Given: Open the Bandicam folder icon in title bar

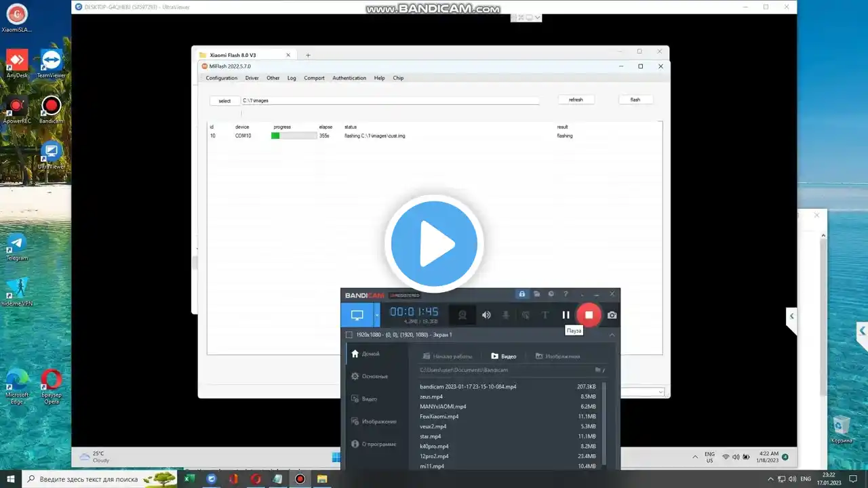Looking at the screenshot, I should click(x=536, y=294).
